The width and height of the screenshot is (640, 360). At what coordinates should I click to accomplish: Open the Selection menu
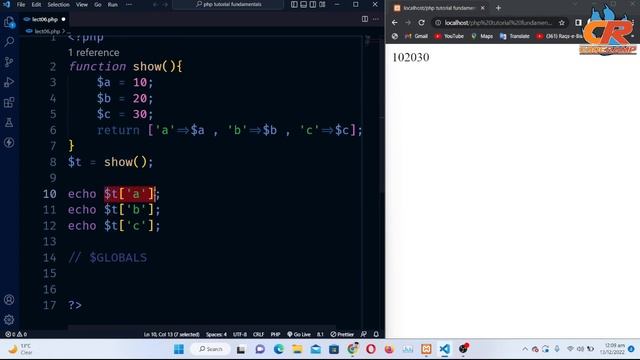[58, 4]
